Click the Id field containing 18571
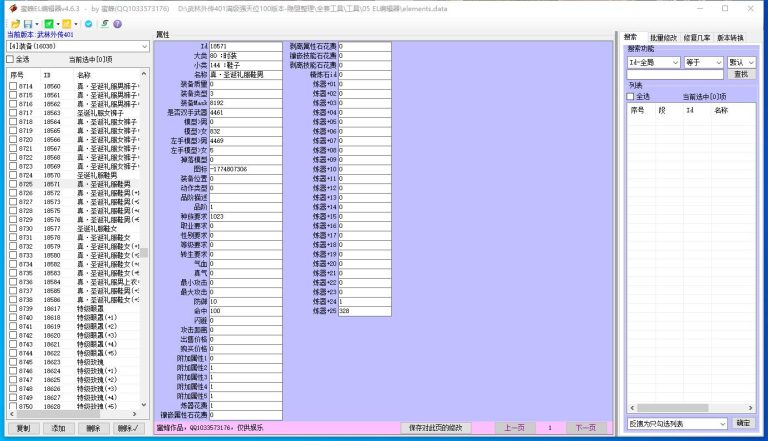This screenshot has width=768, height=441. click(x=245, y=46)
